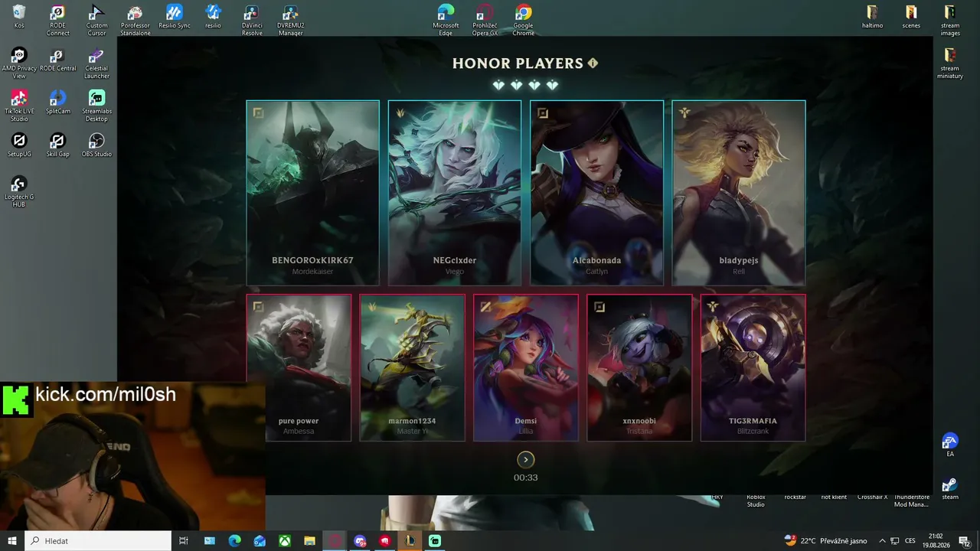Honor BENGOROxKIRK67 on the Mordekaiser card
This screenshot has width=980, height=551.
click(x=312, y=193)
